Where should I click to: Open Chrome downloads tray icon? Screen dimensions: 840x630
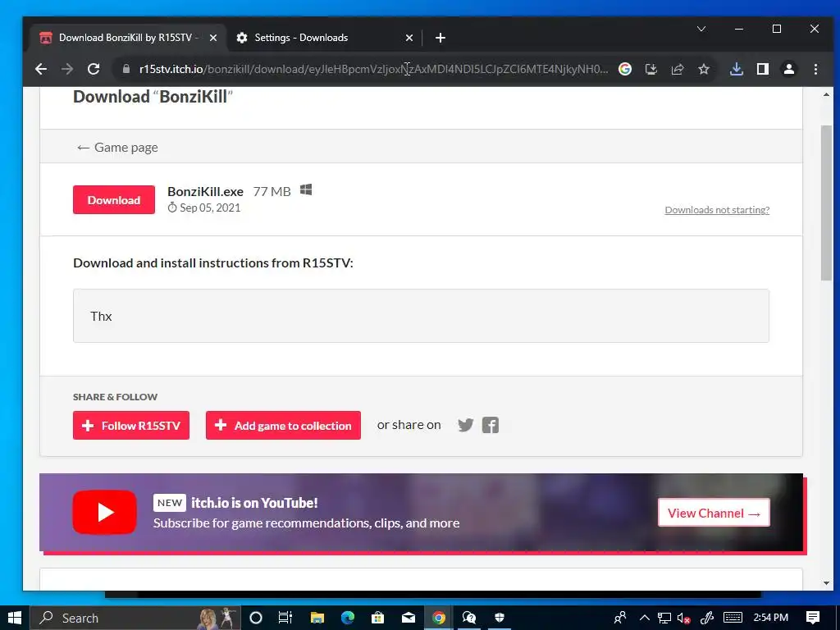coord(737,69)
